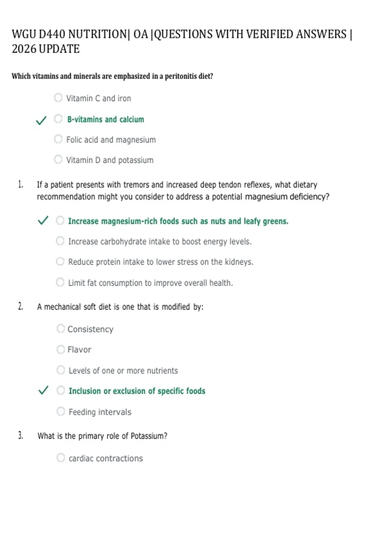392x556 pixels.
Task: Select 'Reduce protein intake' radio option
Action: point(60,261)
